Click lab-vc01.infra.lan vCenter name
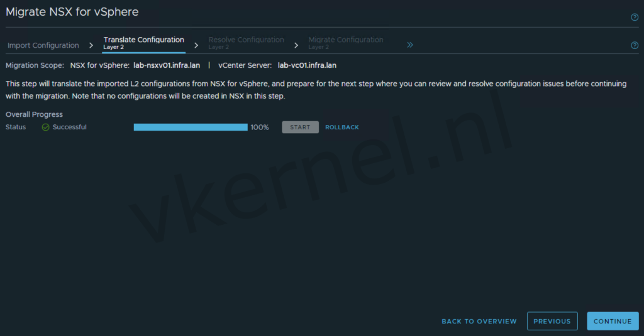Viewport: 644px width, 336px height. (307, 65)
